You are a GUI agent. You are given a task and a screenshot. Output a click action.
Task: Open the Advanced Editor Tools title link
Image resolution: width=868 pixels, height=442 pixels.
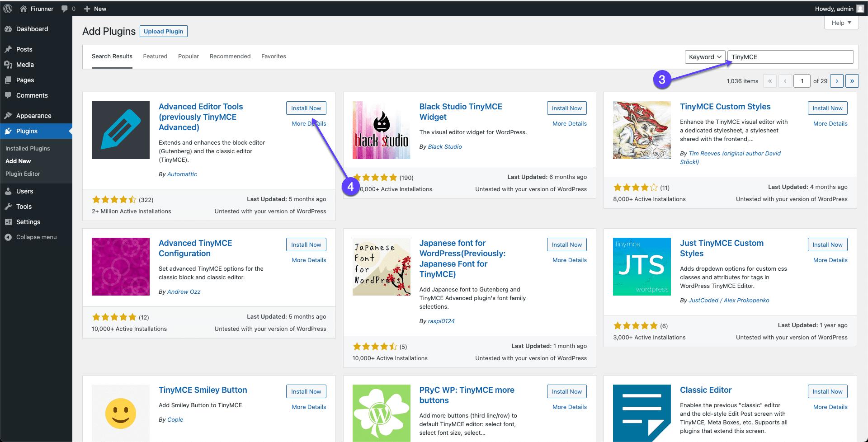(201, 117)
